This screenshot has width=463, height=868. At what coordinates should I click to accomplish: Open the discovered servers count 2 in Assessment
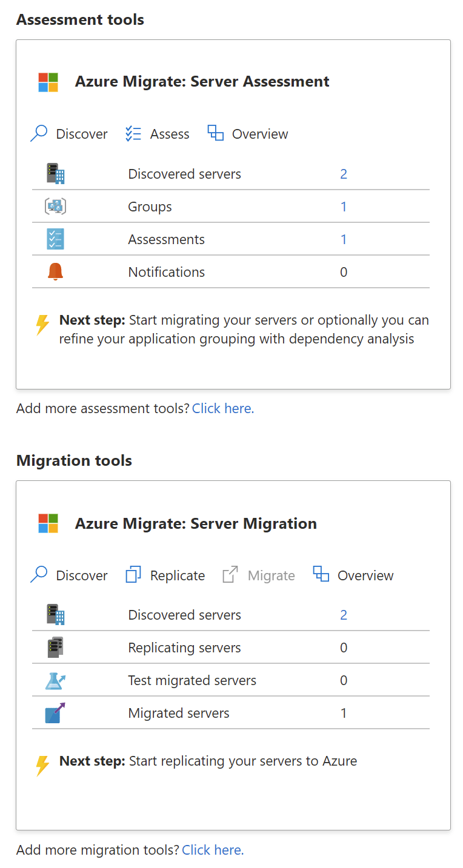click(344, 174)
